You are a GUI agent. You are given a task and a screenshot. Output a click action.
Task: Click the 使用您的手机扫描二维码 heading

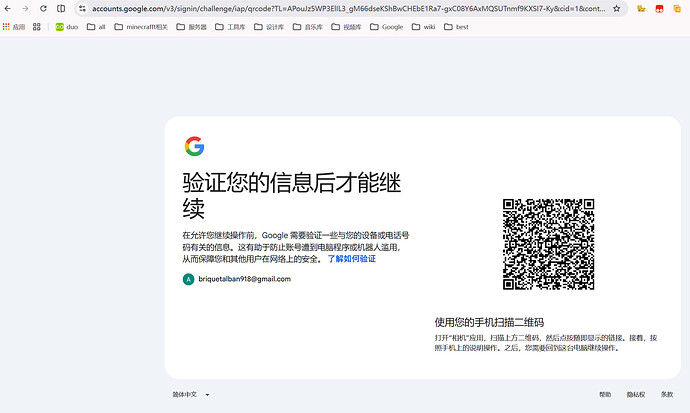[489, 322]
